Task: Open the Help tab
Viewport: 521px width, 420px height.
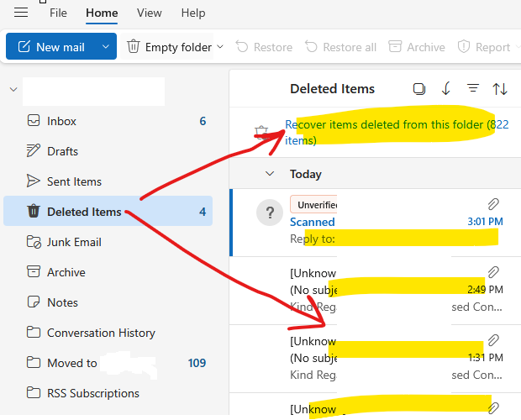Action: click(193, 13)
